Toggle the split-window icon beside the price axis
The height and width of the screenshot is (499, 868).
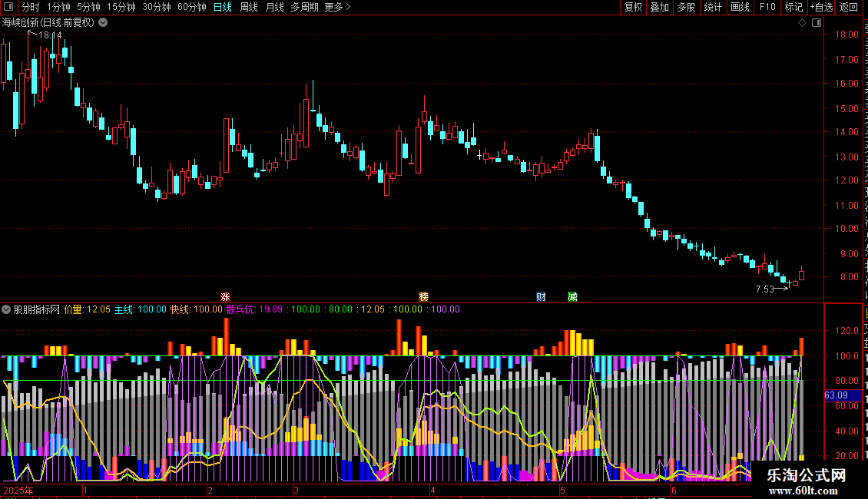click(x=817, y=22)
